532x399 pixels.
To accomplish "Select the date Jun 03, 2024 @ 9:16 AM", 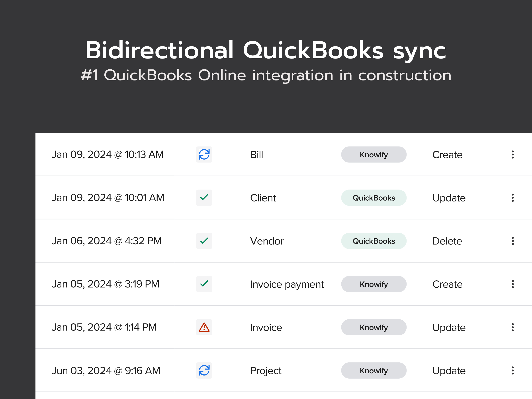I will click(x=106, y=371).
